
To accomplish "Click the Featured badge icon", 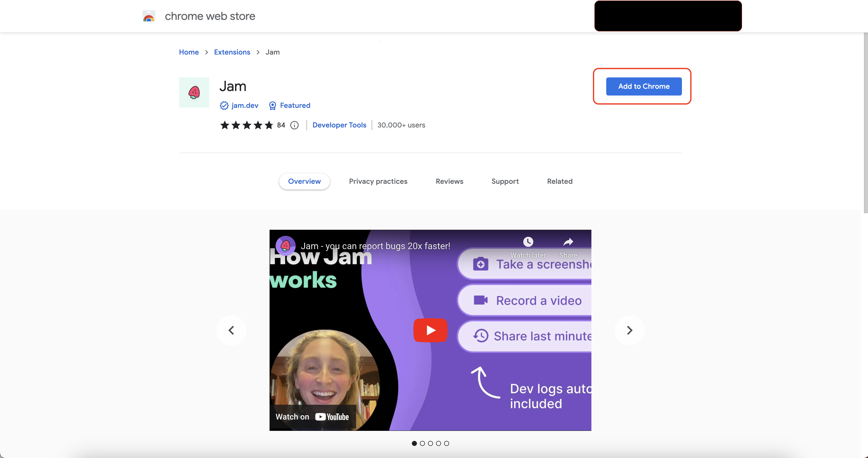I will (x=272, y=106).
